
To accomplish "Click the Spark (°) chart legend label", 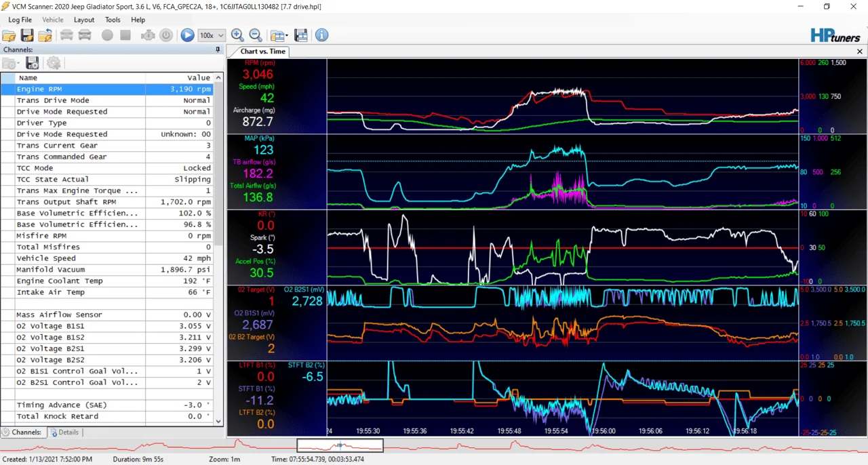I will (262, 238).
